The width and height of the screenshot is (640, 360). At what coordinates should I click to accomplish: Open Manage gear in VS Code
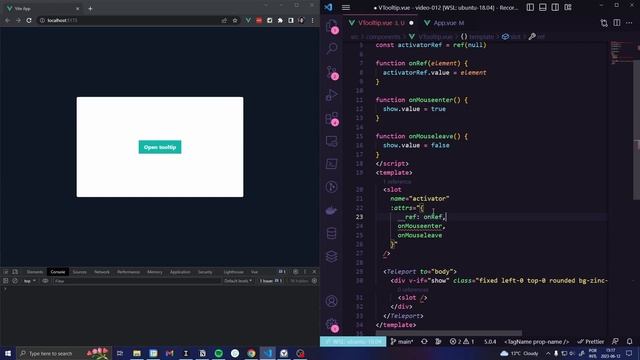[x=332, y=325]
